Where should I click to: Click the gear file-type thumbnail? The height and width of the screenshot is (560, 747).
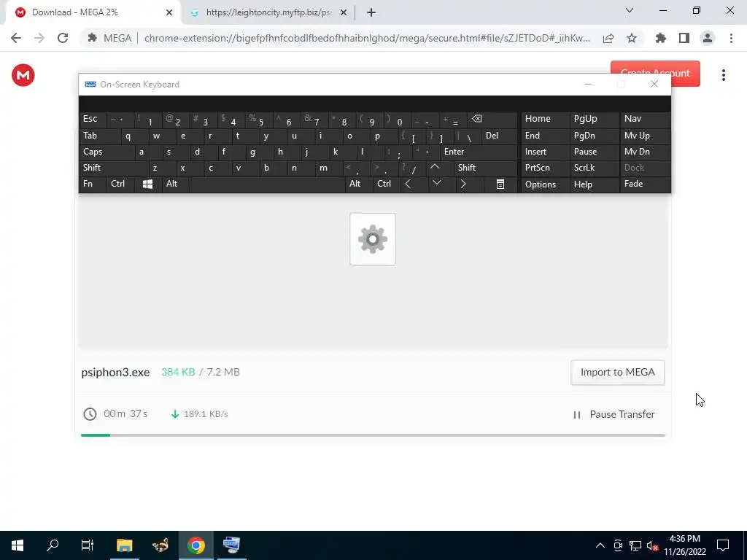(373, 239)
